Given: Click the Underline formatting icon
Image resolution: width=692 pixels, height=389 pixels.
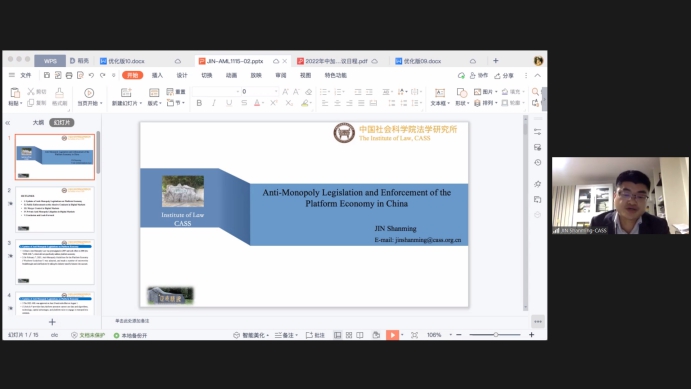Looking at the screenshot, I should tap(229, 103).
